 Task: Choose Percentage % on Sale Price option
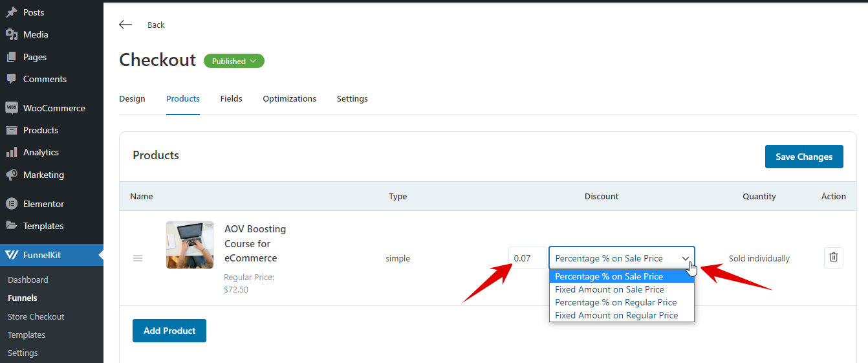pyautogui.click(x=622, y=276)
